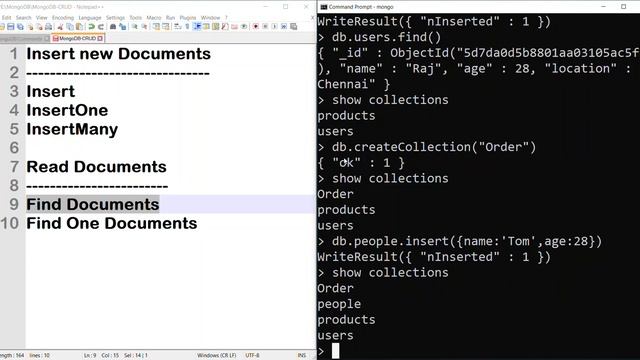
Task: Open the Settings menu
Action: click(116, 18)
